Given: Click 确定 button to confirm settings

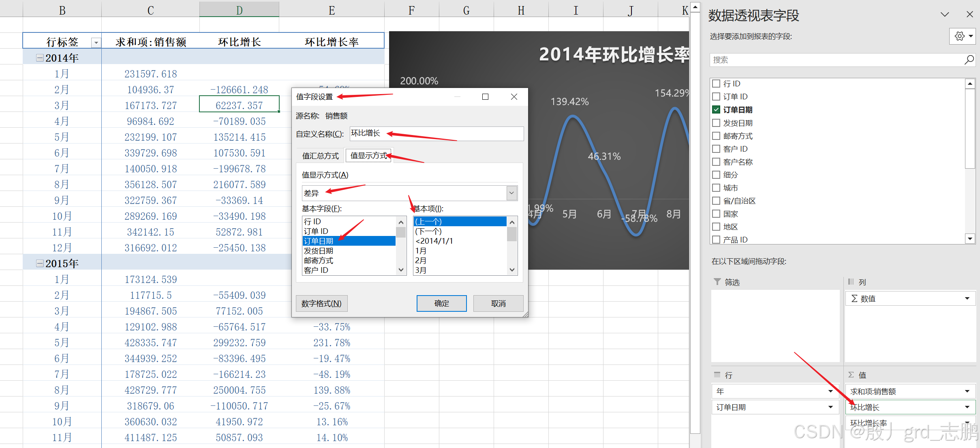Looking at the screenshot, I should 441,304.
